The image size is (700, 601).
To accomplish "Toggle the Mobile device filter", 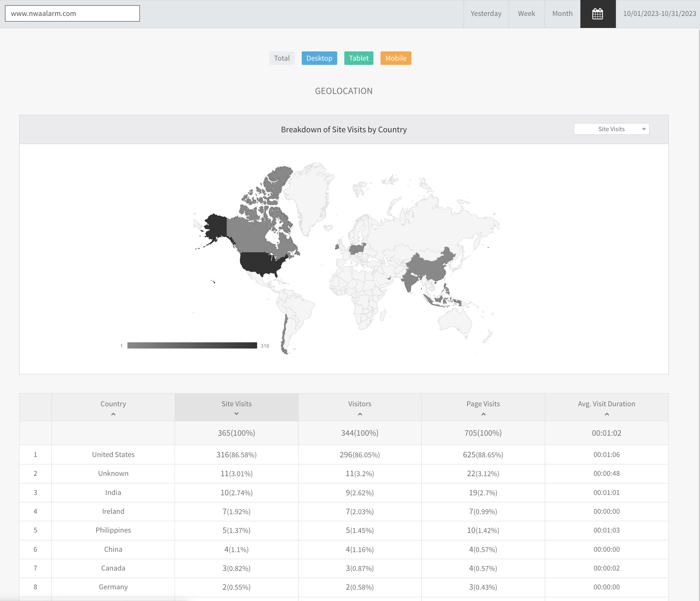I will 396,58.
